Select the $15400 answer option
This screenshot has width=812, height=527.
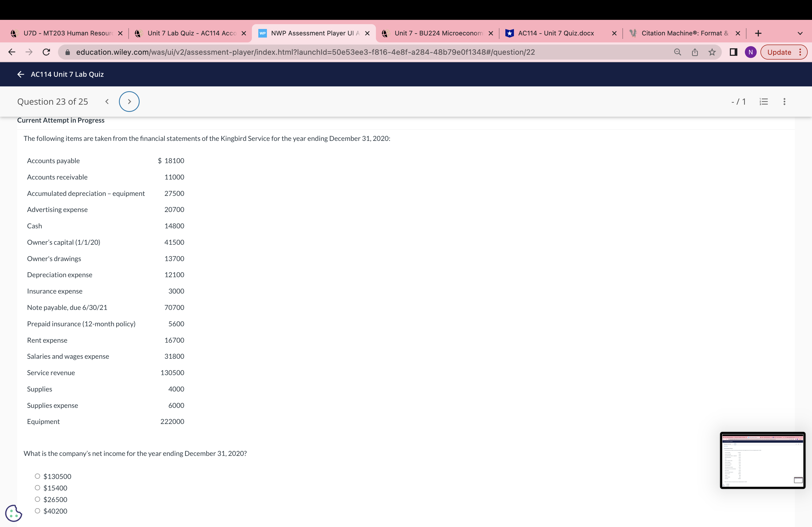pos(38,488)
